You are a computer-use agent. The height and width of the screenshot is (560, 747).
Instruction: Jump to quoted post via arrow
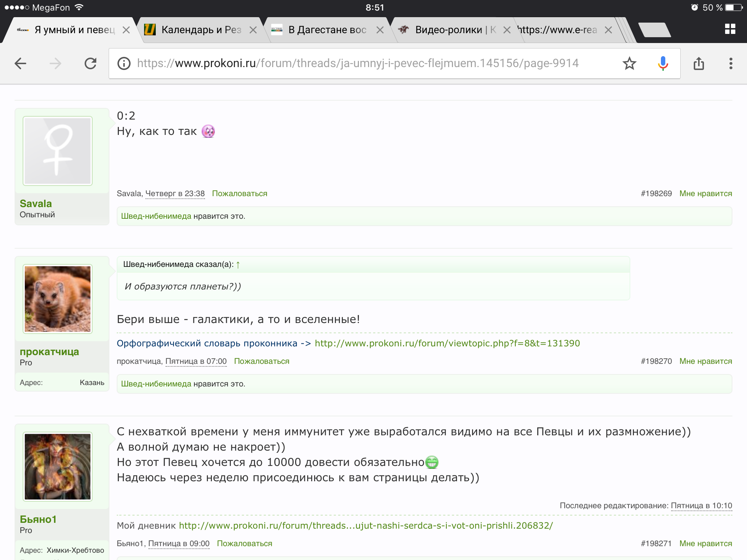pos(238,265)
